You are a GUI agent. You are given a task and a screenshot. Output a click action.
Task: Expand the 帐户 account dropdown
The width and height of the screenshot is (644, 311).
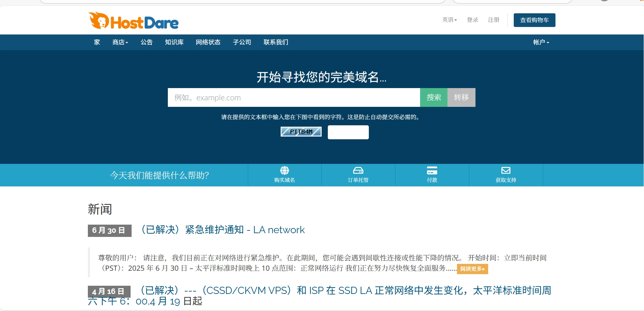(x=541, y=42)
